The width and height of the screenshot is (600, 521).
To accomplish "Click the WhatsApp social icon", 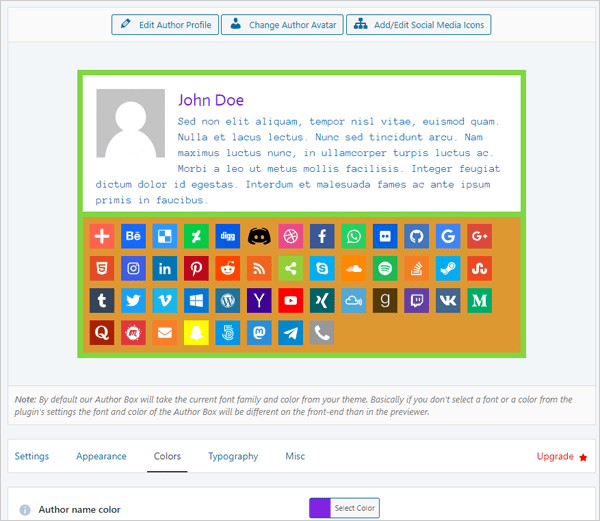I will pyautogui.click(x=354, y=236).
